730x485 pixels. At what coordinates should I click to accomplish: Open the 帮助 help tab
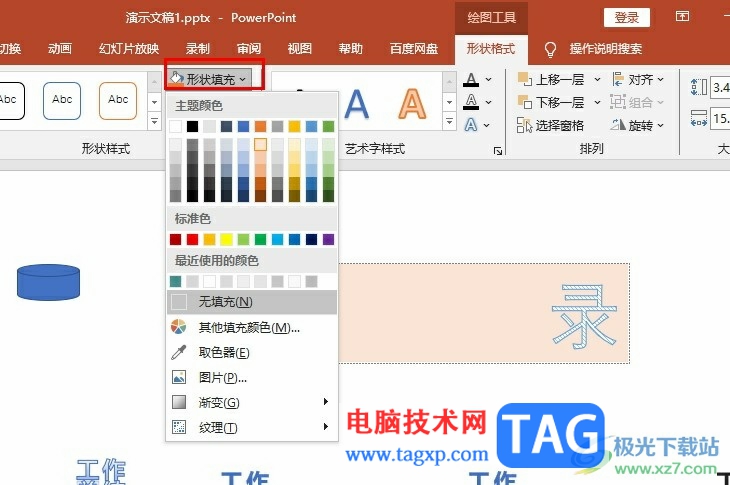click(x=351, y=48)
